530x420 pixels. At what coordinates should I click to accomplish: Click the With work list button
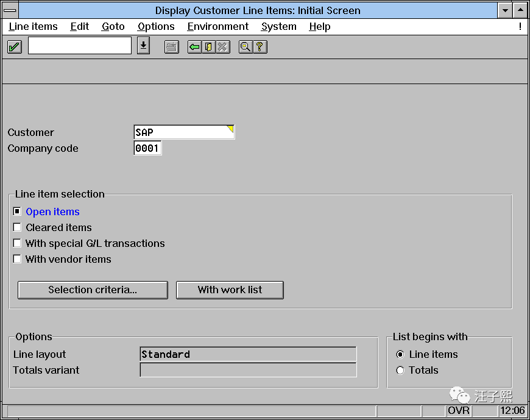[x=230, y=290]
